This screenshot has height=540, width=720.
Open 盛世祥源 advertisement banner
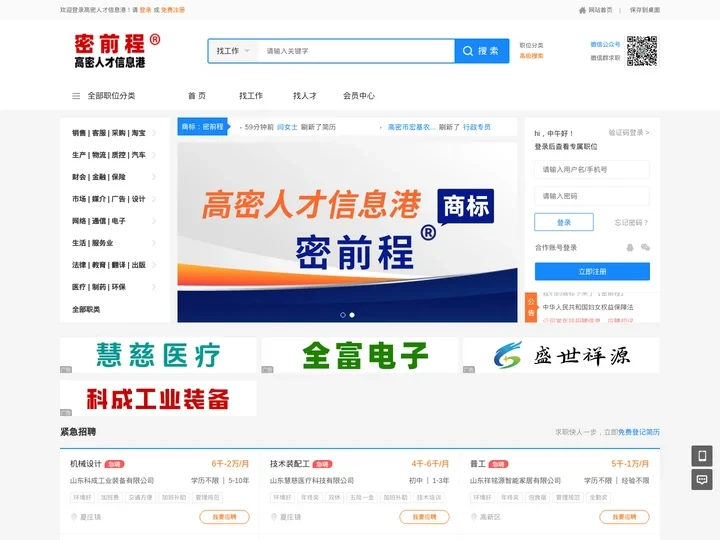pos(561,355)
